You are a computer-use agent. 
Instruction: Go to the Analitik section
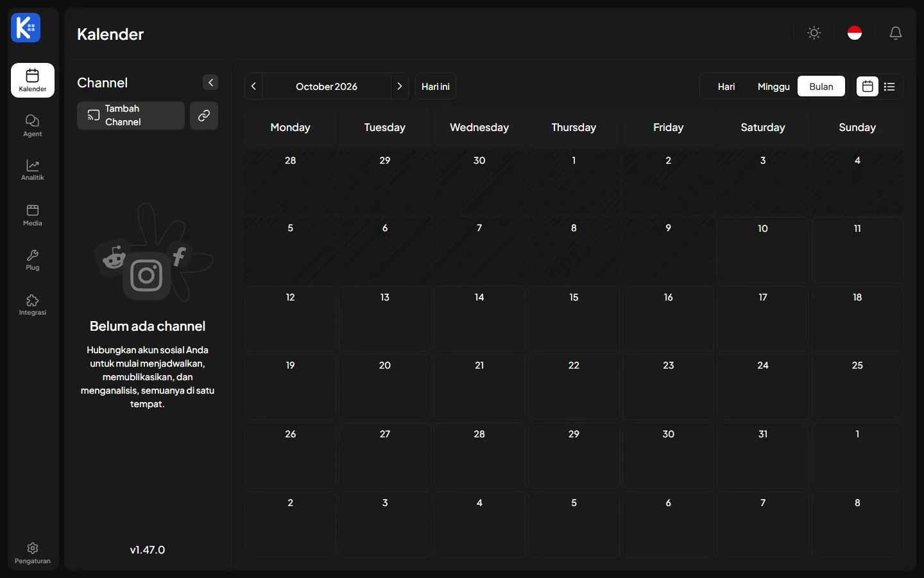(33, 170)
